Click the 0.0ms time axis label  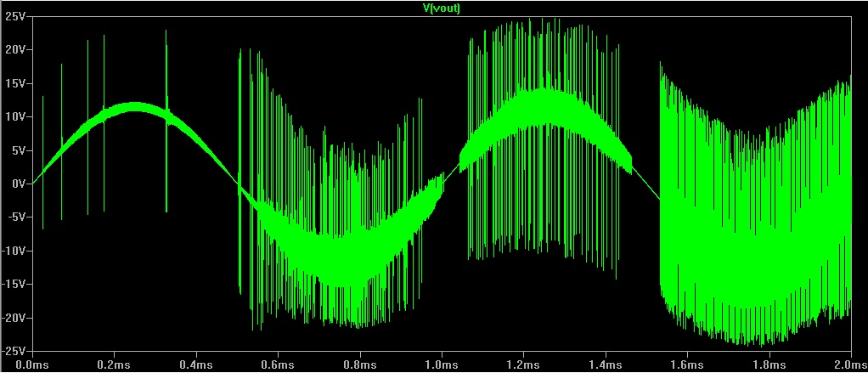point(32,365)
